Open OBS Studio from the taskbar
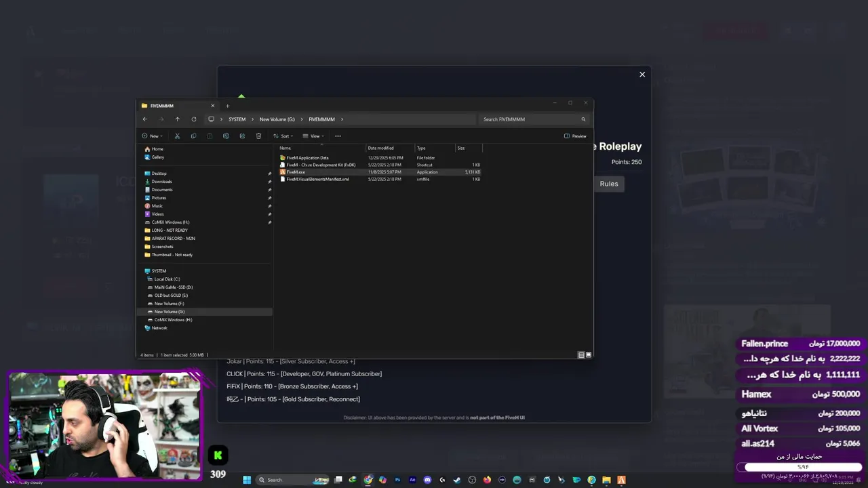Screen dimensions: 868x488 coord(472,480)
